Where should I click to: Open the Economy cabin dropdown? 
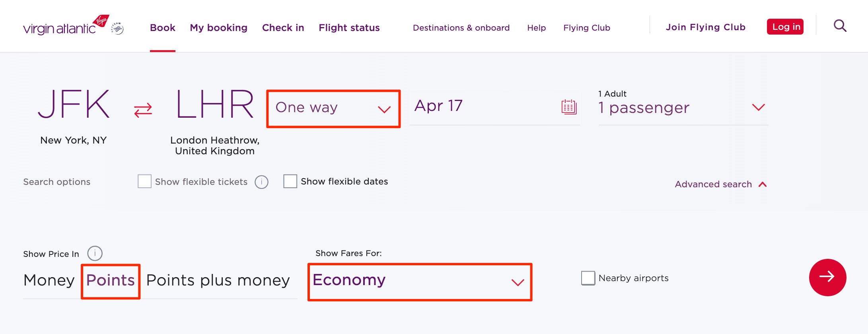tap(420, 281)
